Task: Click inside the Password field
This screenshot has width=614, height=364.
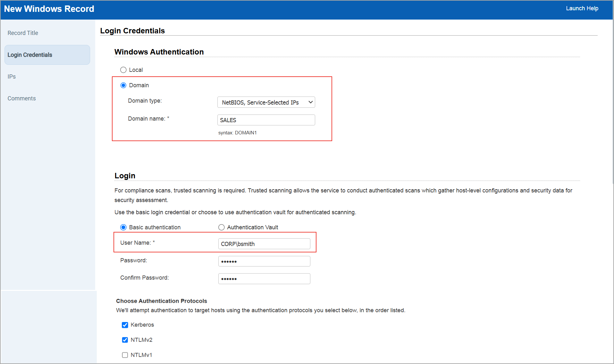Action: point(264,261)
